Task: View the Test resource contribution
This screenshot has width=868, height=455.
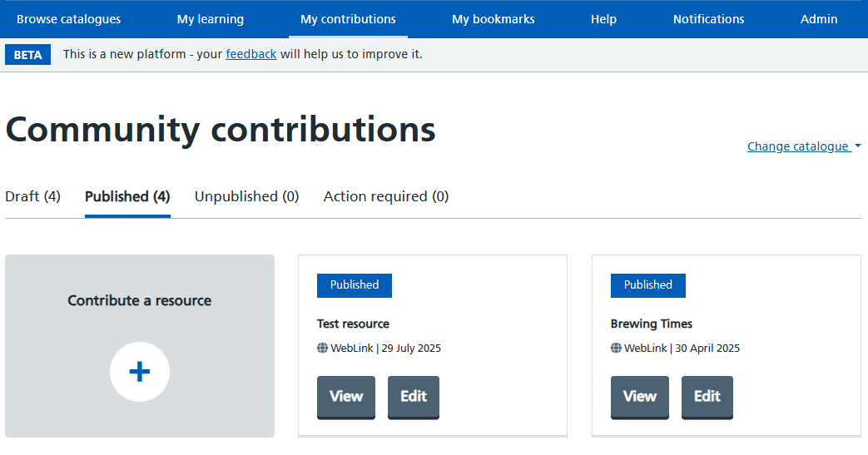Action: [346, 397]
